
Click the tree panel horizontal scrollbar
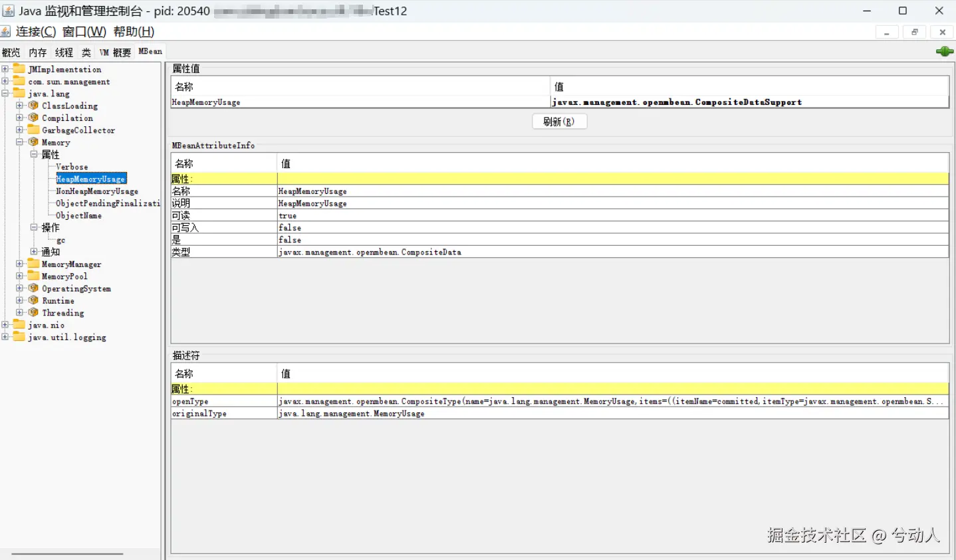tap(67, 553)
